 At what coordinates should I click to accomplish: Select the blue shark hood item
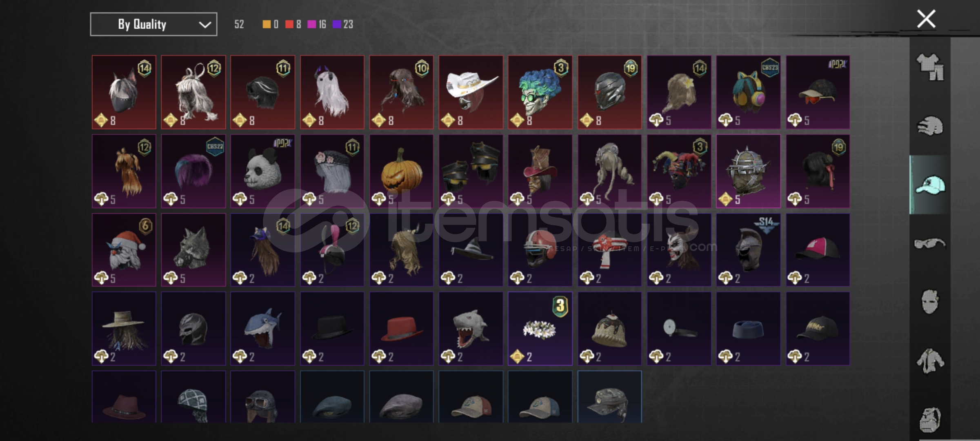(x=263, y=329)
